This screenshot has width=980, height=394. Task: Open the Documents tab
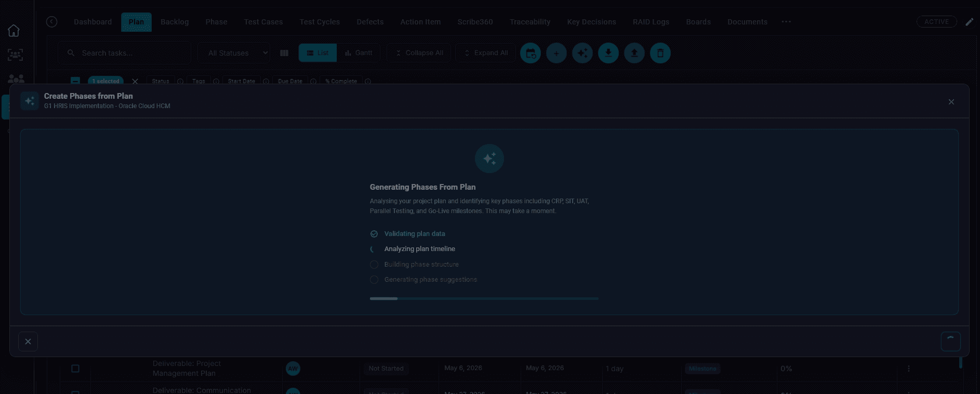[747, 22]
